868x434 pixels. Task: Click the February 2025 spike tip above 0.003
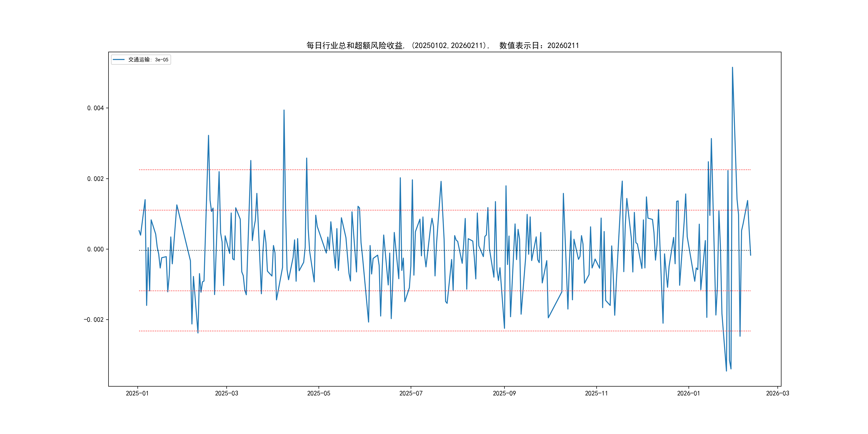pyautogui.click(x=209, y=136)
